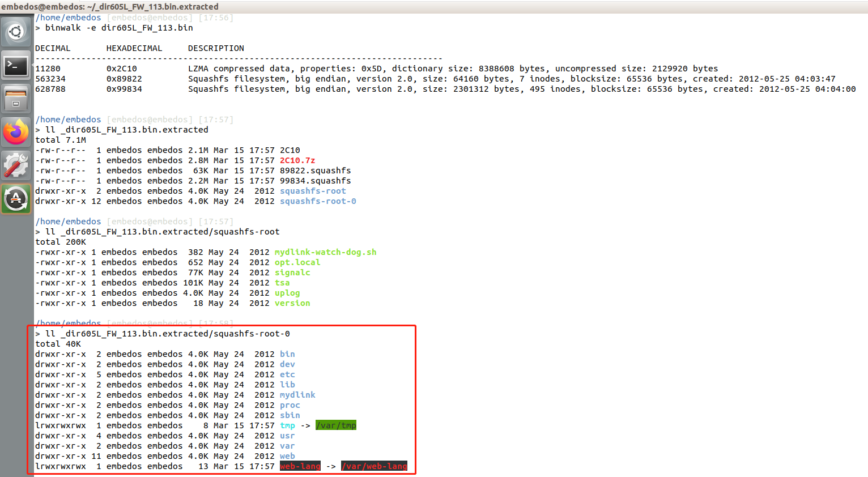868x477 pixels.
Task: Click the mydlink-watch-dog.sh file name
Action: (x=326, y=252)
